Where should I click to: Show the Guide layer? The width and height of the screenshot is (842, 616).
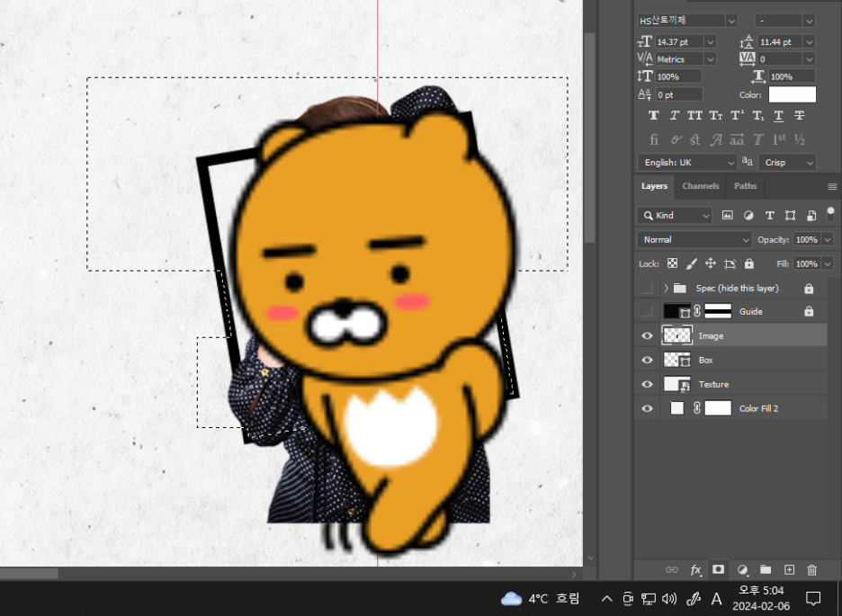coord(647,311)
